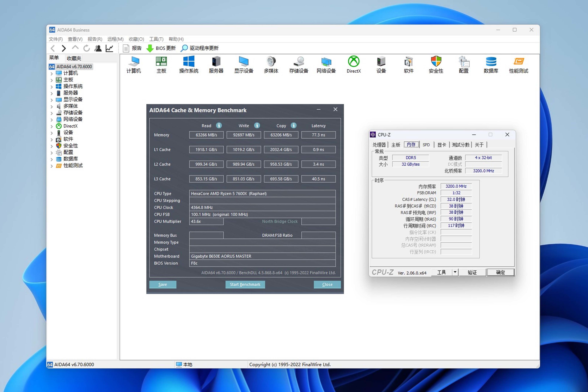The width and height of the screenshot is (588, 392).
Task: Click the Save button
Action: click(x=163, y=284)
